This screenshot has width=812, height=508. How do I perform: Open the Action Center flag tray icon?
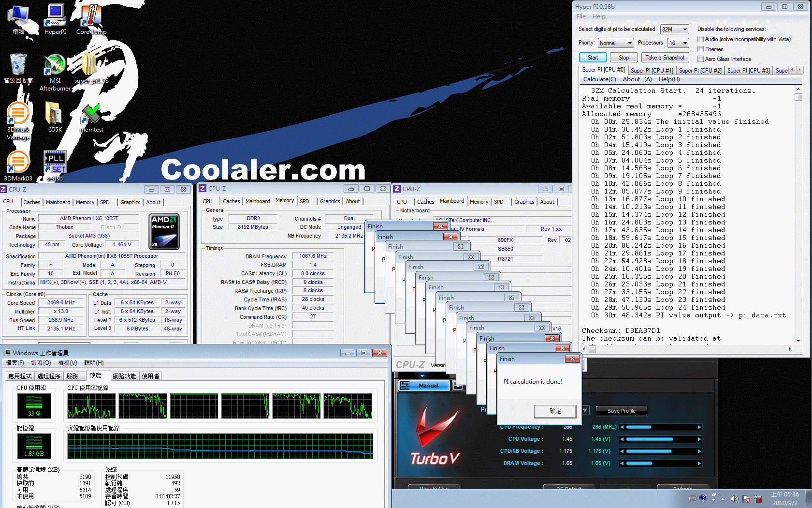click(746, 498)
